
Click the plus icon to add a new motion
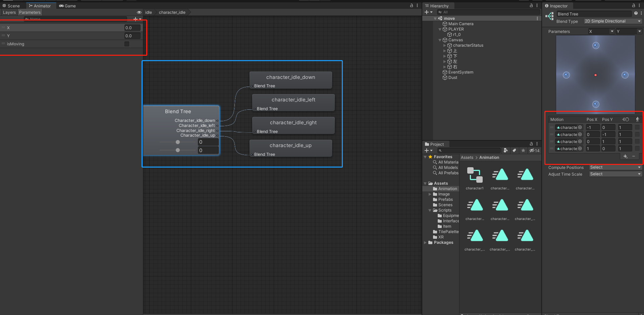click(625, 156)
